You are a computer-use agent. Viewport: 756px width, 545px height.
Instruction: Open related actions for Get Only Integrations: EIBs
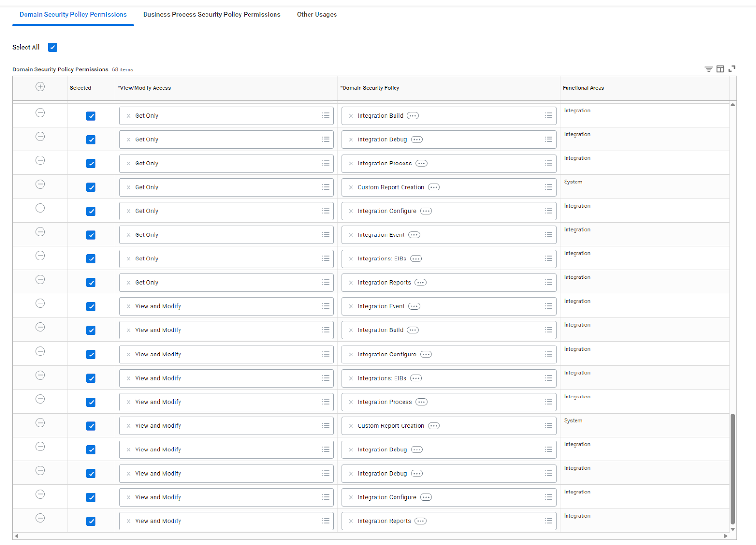point(416,259)
